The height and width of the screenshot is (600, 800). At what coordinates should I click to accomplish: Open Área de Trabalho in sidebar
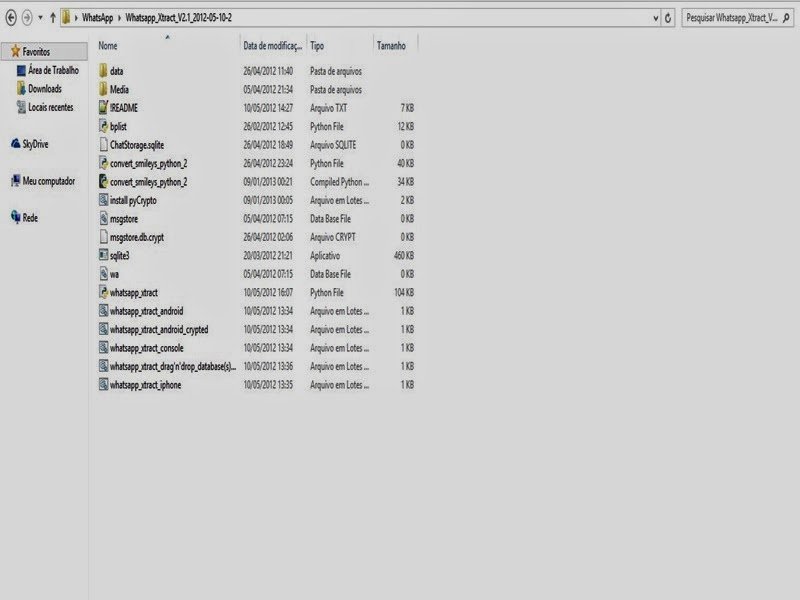(54, 70)
